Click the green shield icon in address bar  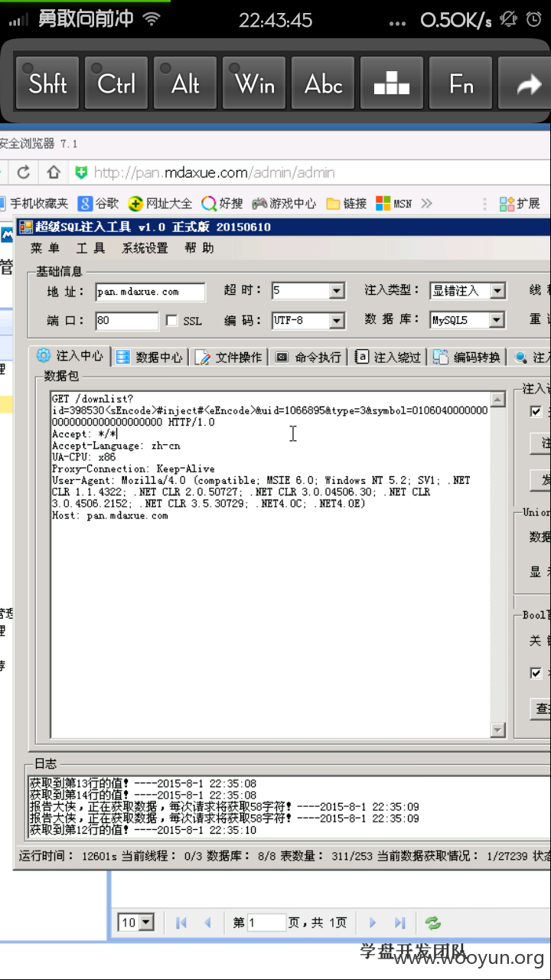(x=80, y=172)
